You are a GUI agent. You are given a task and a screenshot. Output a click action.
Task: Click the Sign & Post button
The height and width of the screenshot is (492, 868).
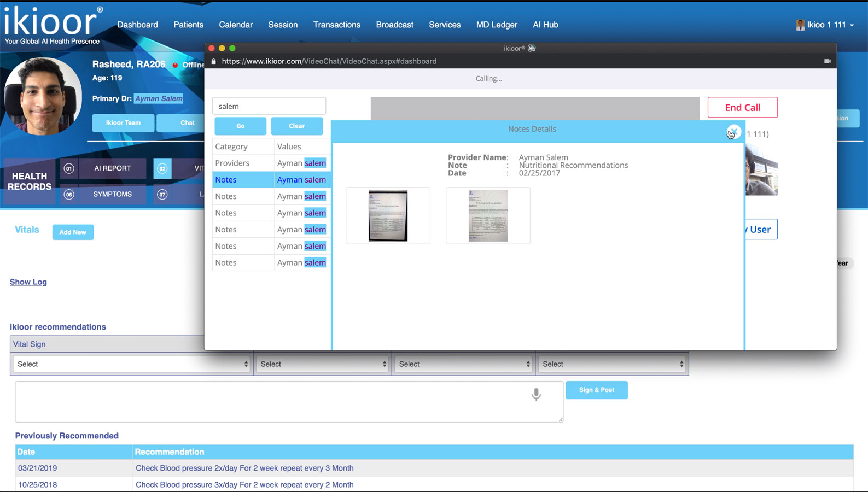(597, 390)
